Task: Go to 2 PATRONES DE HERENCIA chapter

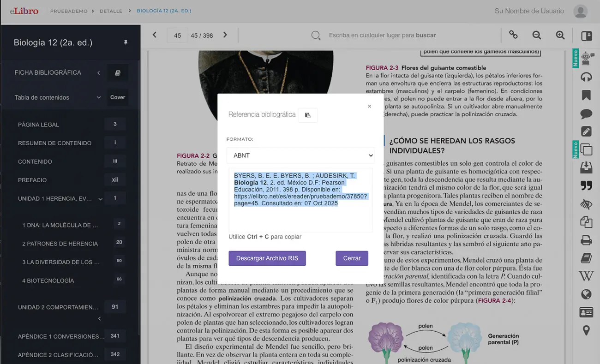Action: click(60, 244)
